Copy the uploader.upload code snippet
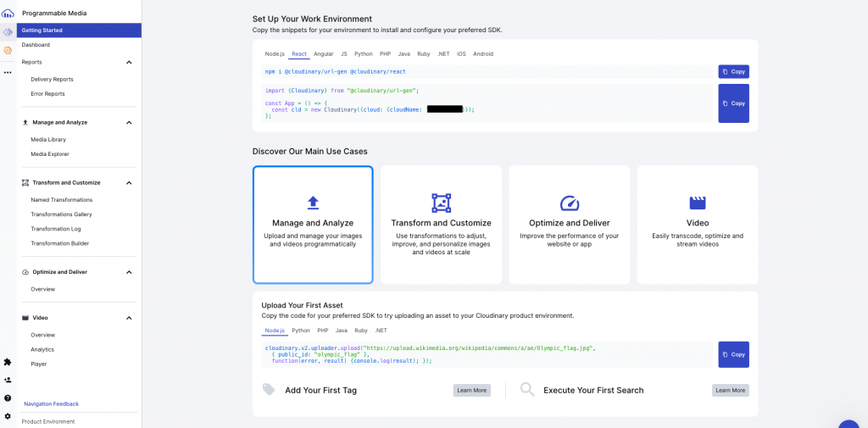Viewport: 868px width, 428px height. tap(733, 354)
